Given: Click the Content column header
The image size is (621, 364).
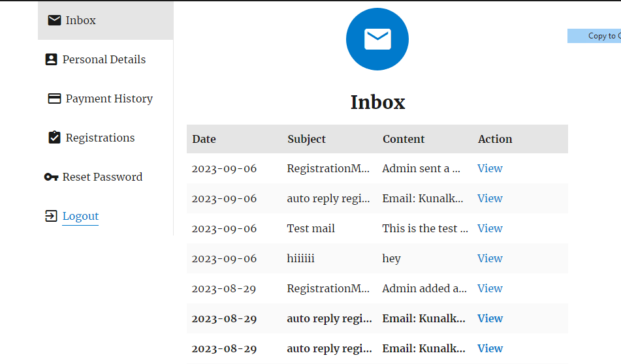Looking at the screenshot, I should (404, 139).
